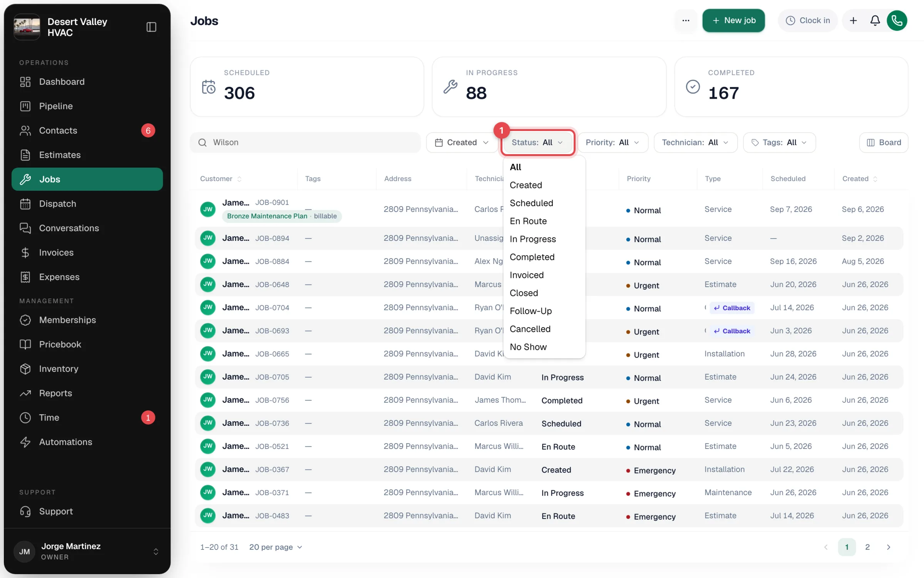
Task: Click the Desert Valley HVAC logo
Action: (x=27, y=27)
